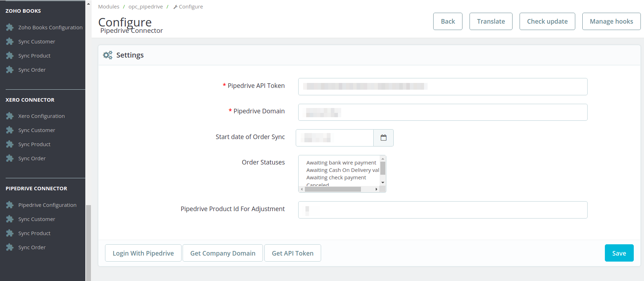Open Sync Product under Zoho Books
Viewport: 644px width, 281px height.
[34, 55]
